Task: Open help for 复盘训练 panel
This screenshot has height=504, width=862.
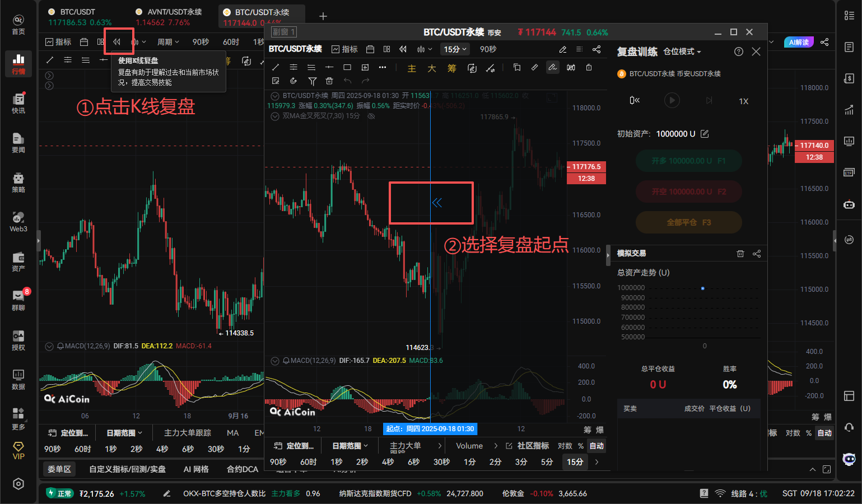Action: (739, 52)
